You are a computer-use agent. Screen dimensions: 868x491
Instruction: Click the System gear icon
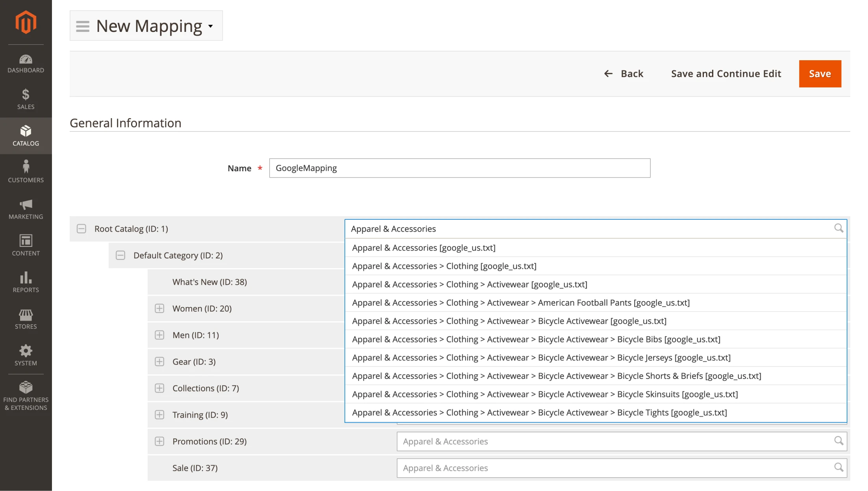(x=26, y=354)
